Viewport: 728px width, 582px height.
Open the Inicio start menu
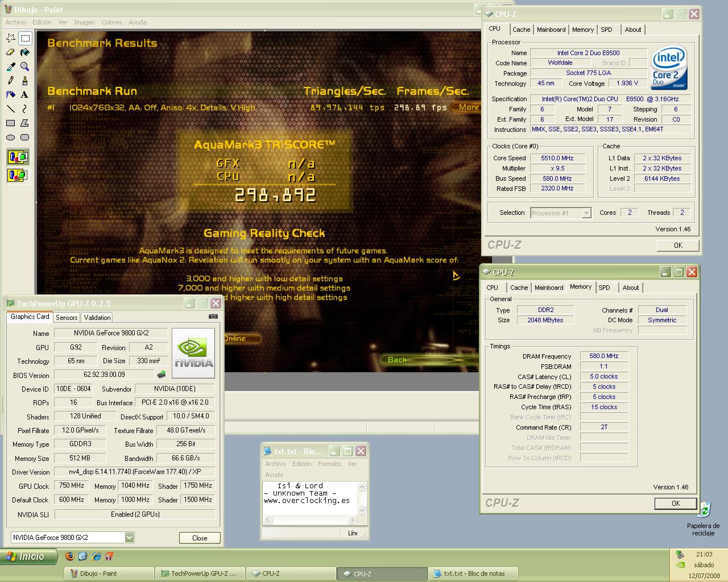pyautogui.click(x=30, y=556)
